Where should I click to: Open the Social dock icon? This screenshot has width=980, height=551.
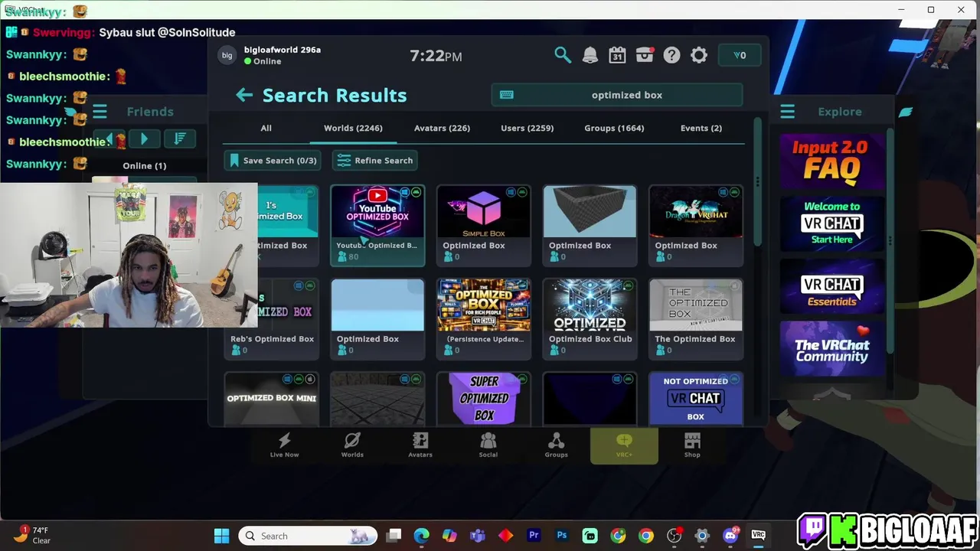click(488, 445)
